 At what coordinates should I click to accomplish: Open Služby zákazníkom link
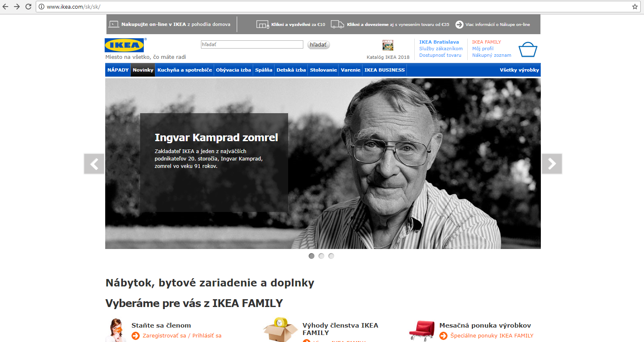point(441,49)
